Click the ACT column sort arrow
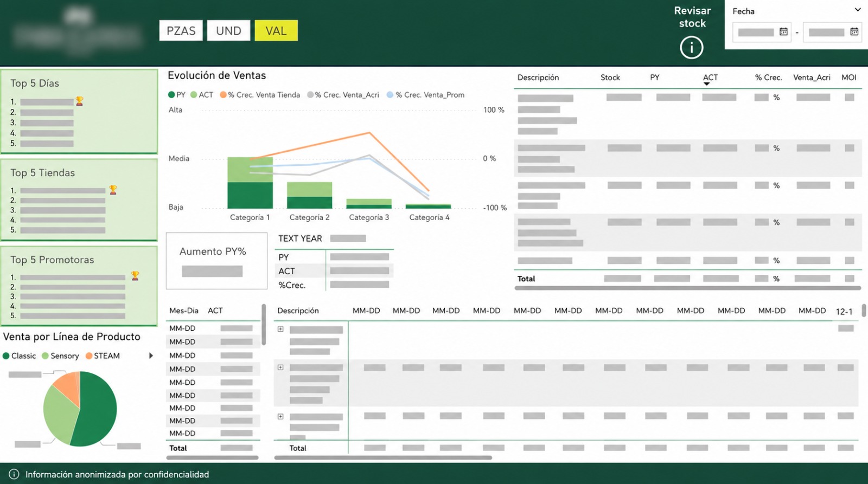868x484 pixels. pyautogui.click(x=706, y=84)
